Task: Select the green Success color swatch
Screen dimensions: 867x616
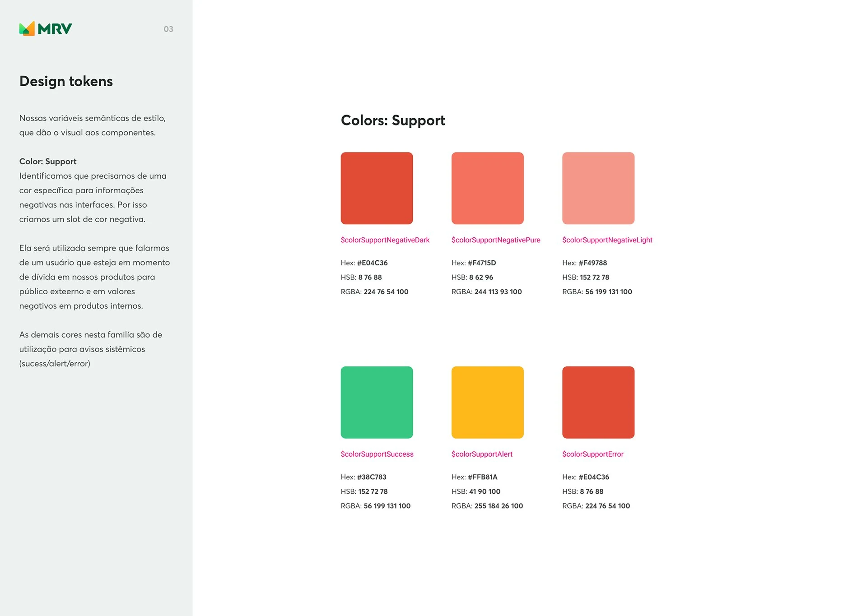Action: 377,402
